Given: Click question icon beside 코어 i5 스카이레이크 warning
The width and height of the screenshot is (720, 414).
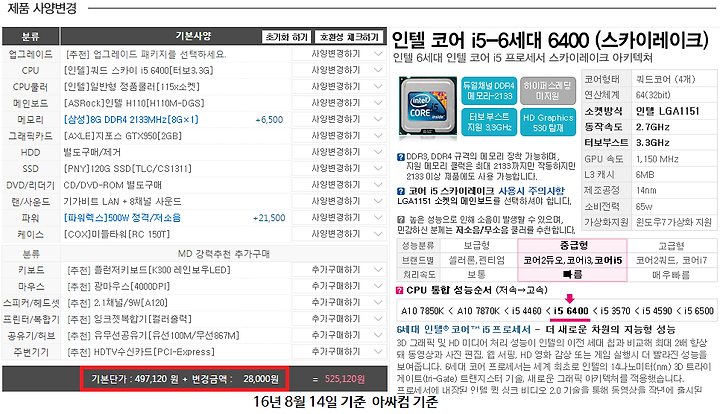Looking at the screenshot, I should click(401, 191).
